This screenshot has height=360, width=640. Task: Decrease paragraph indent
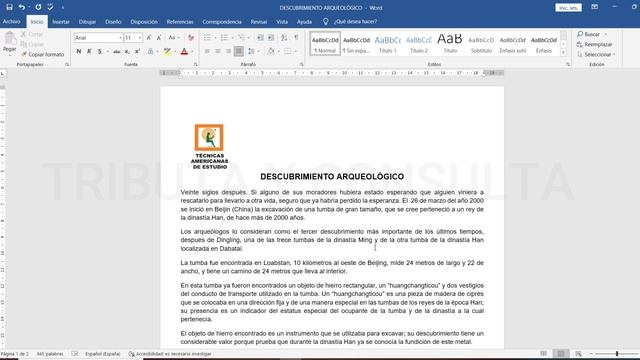[260, 38]
